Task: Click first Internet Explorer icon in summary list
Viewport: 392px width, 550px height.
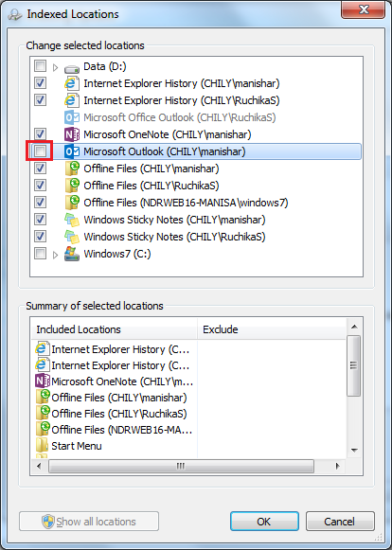Action: (x=43, y=349)
